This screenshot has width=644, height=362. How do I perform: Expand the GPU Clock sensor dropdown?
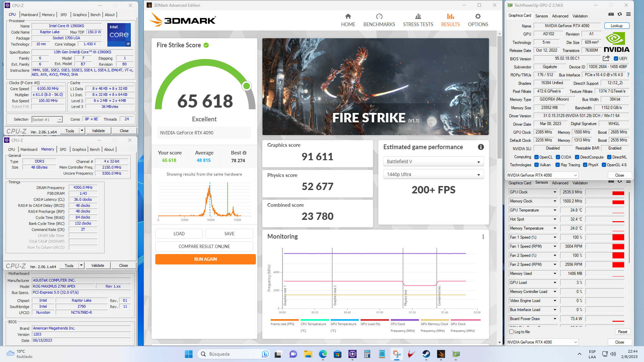click(x=555, y=192)
